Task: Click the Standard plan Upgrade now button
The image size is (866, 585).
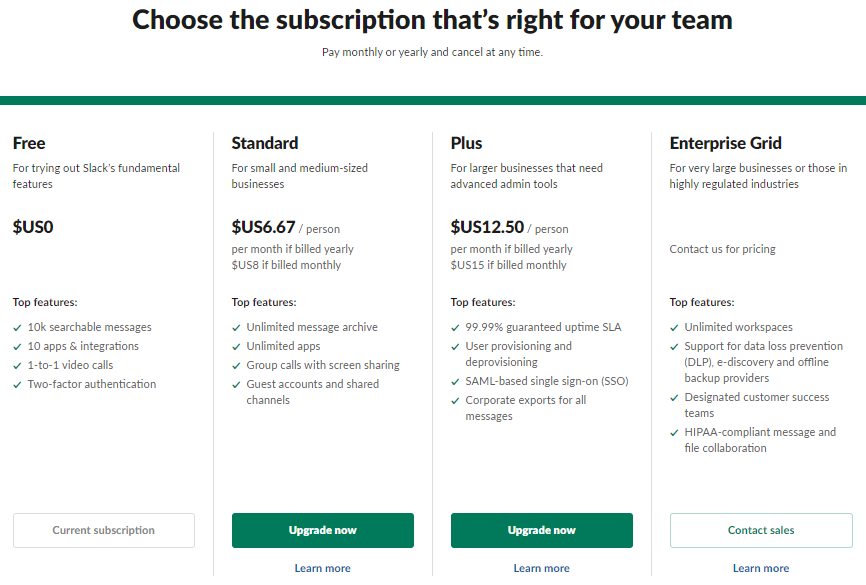Action: pos(323,530)
